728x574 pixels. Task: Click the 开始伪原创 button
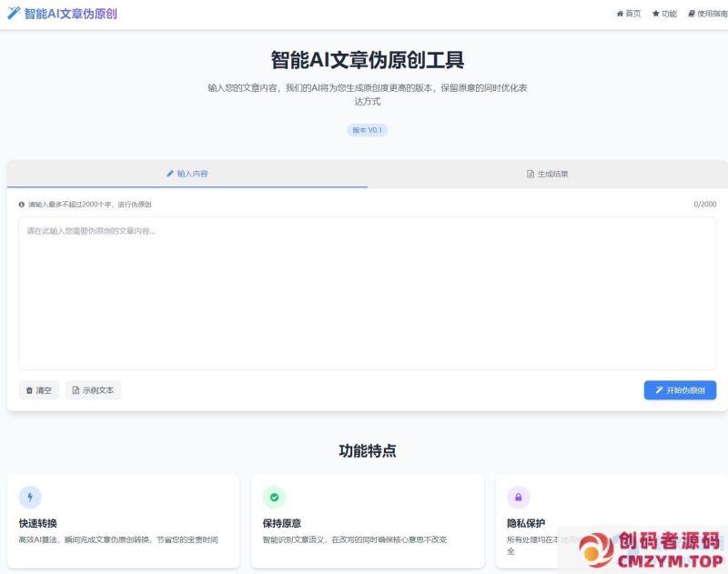[678, 389]
